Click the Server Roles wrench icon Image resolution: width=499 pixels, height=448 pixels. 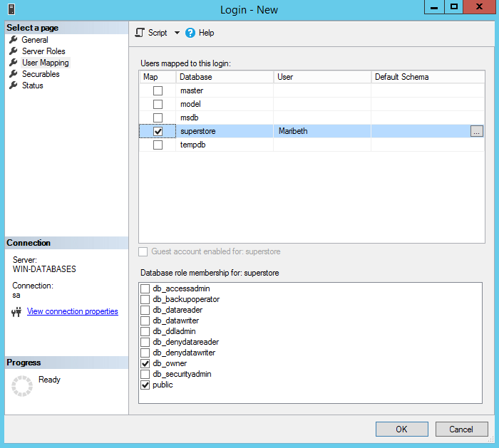pos(13,51)
